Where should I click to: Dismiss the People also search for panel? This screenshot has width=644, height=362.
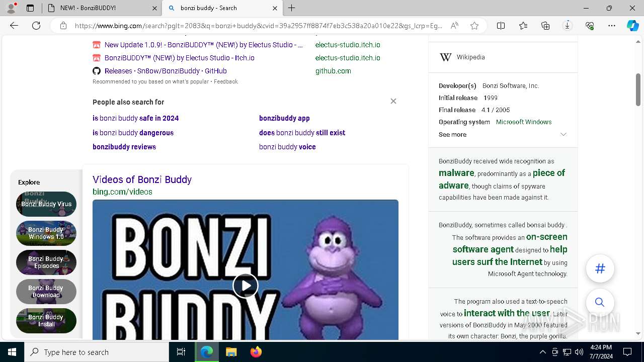393,101
